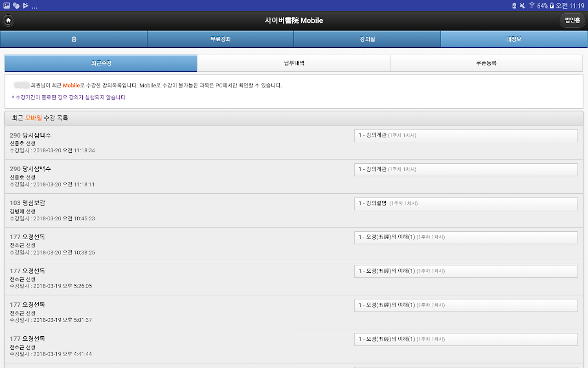Viewport: 588px width, 368px height.
Task: Click timestamp 2018-03-19 오후 4:41:44
Action: click(x=62, y=354)
